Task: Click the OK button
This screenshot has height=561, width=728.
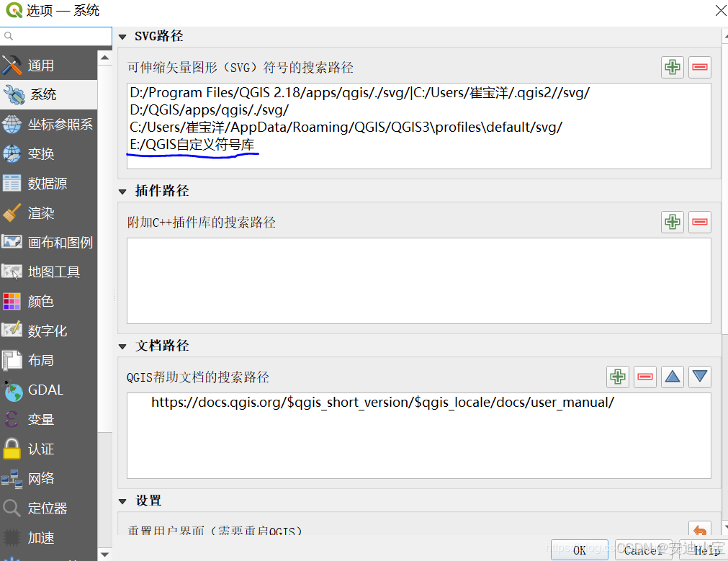Action: [x=580, y=550]
